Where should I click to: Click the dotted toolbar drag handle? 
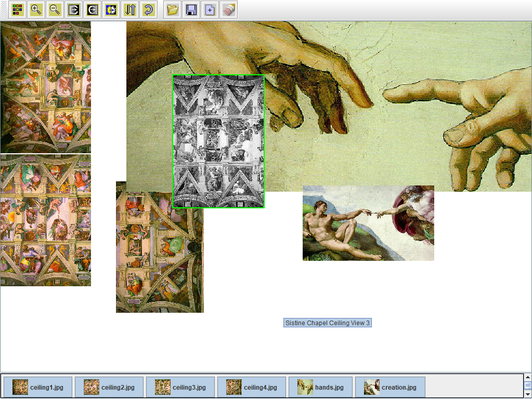click(x=4, y=10)
